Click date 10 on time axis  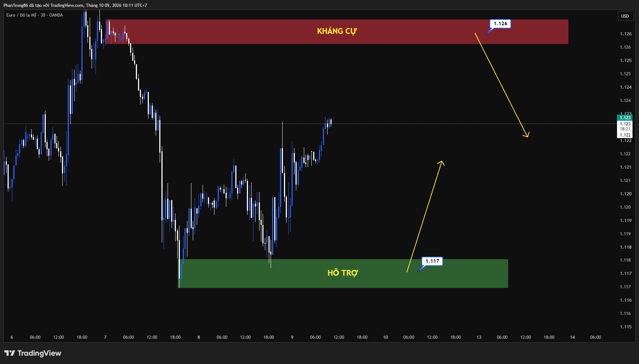pos(386,337)
